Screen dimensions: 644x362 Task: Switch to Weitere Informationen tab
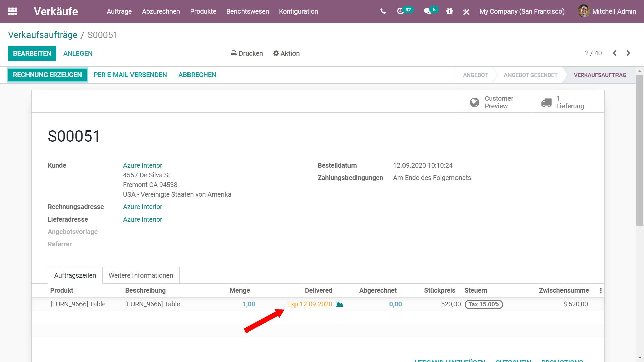click(141, 275)
